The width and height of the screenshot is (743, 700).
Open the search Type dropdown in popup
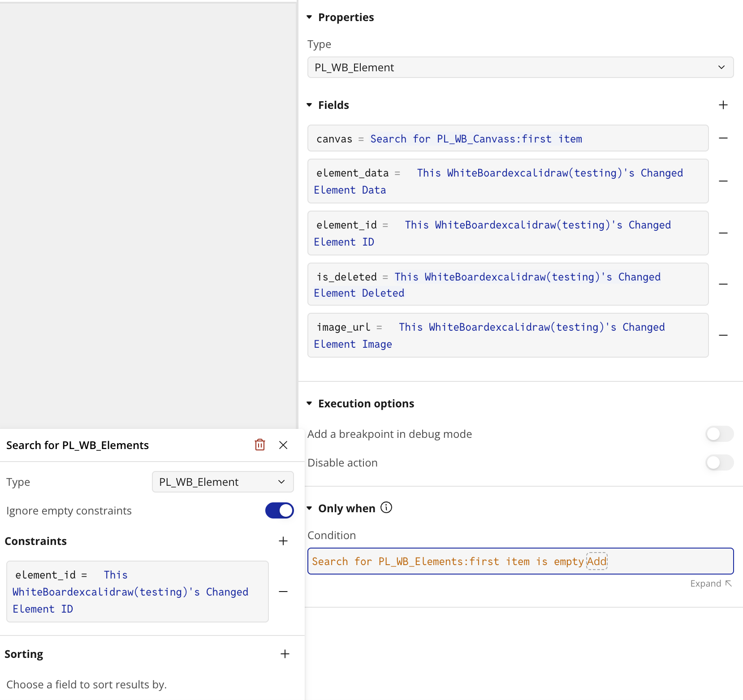coord(223,482)
